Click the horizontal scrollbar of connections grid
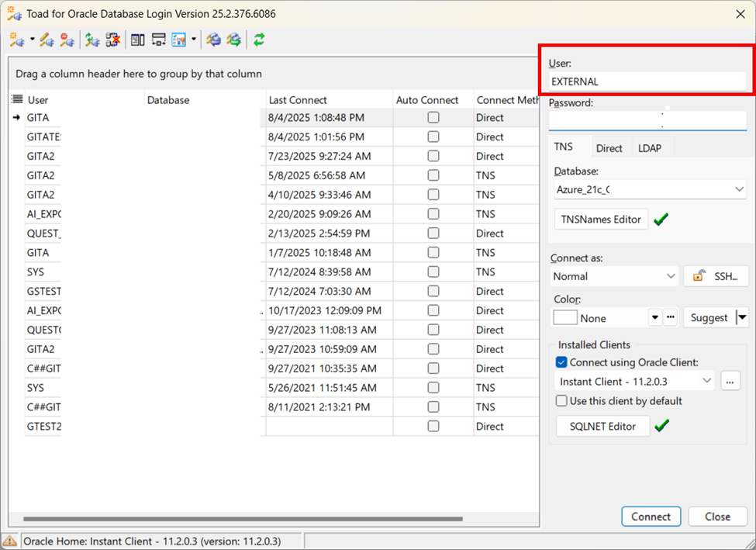The width and height of the screenshot is (756, 550). [x=243, y=519]
